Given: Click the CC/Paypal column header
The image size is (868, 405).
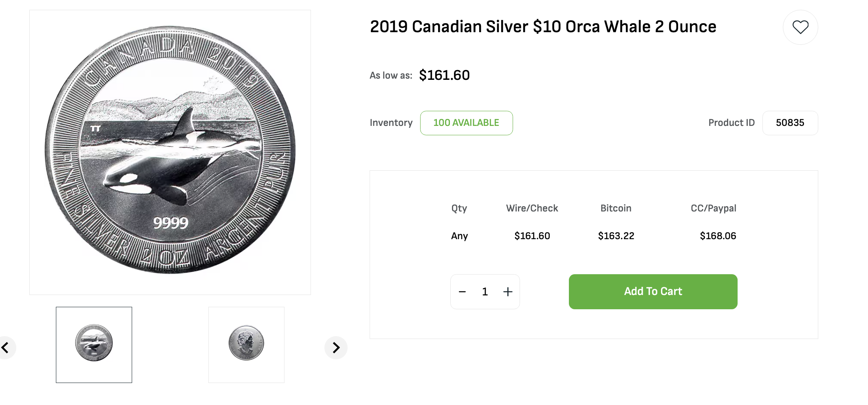Looking at the screenshot, I should click(713, 208).
